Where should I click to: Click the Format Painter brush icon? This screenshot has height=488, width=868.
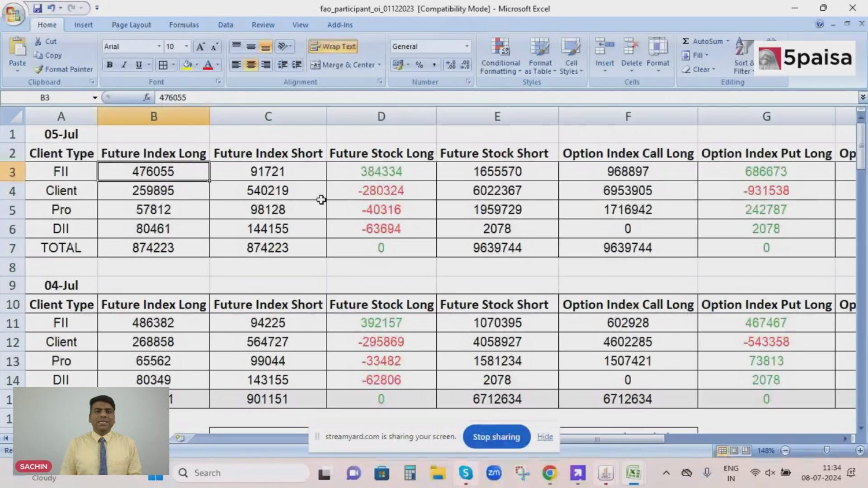click(x=38, y=69)
